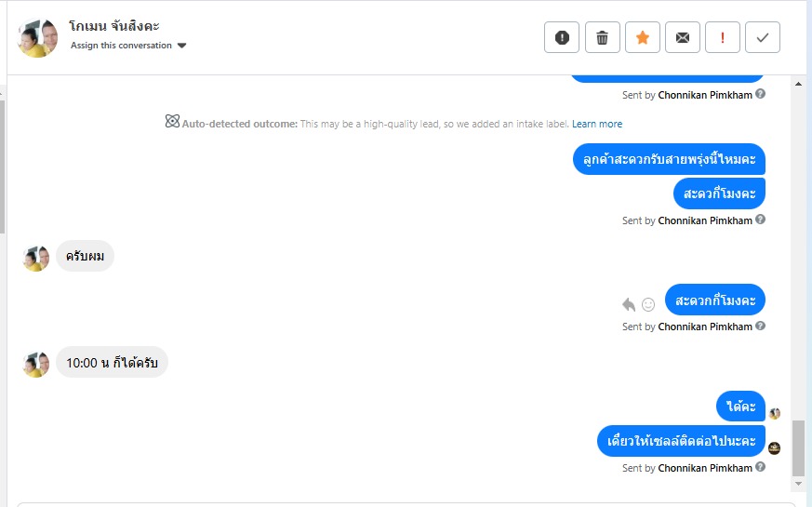Click the contact's profile photo in header

38,37
